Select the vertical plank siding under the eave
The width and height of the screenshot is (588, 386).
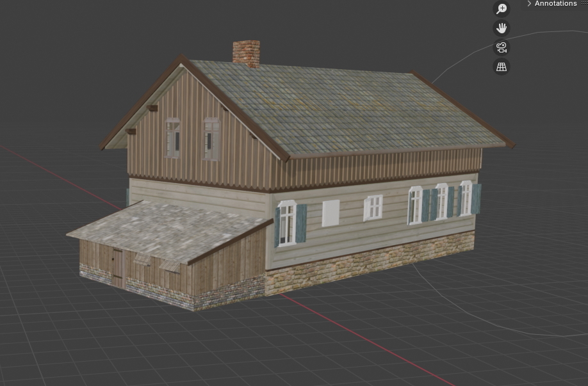384,166
